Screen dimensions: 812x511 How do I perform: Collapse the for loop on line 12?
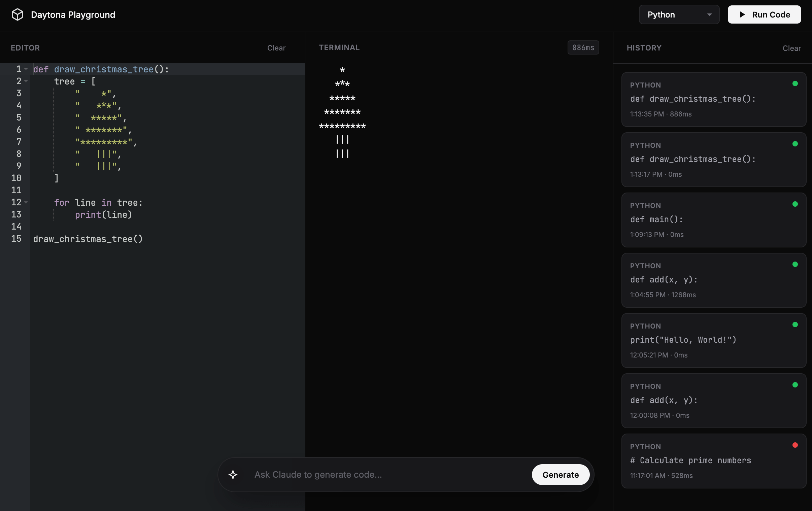click(27, 202)
